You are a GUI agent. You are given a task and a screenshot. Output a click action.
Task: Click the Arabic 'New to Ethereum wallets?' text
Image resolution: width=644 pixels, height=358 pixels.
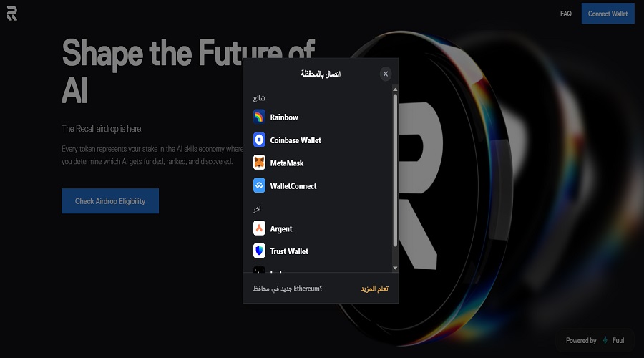coord(288,289)
